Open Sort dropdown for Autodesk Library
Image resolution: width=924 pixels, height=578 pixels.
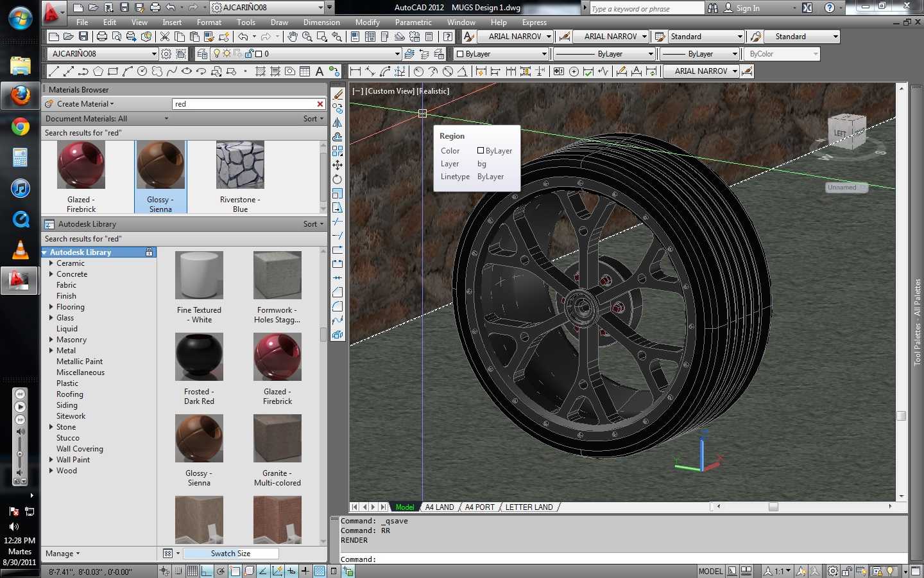click(x=313, y=224)
